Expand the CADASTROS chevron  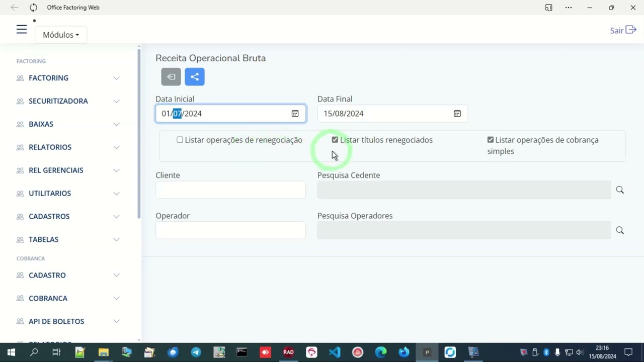(116, 217)
